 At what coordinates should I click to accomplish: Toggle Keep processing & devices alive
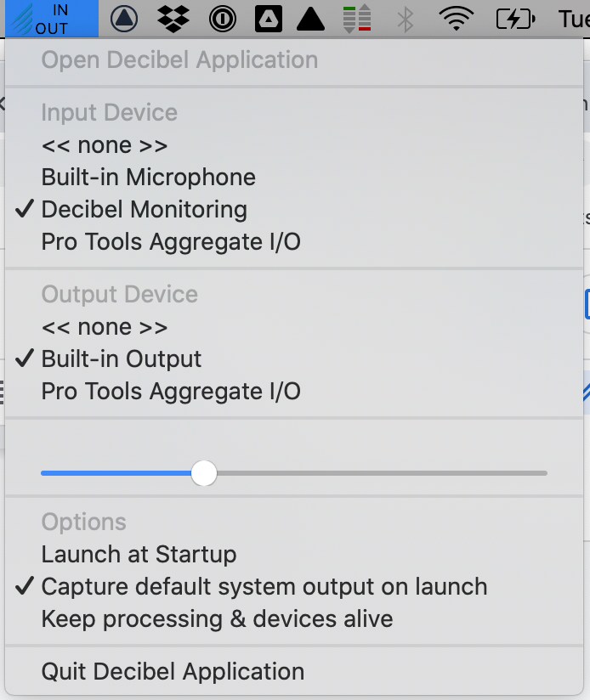pyautogui.click(x=217, y=619)
